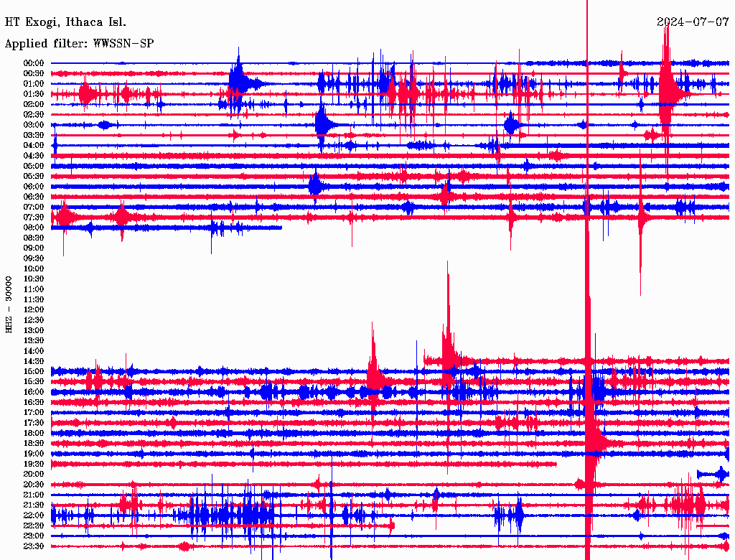Select the 22:00 time label

click(x=34, y=515)
